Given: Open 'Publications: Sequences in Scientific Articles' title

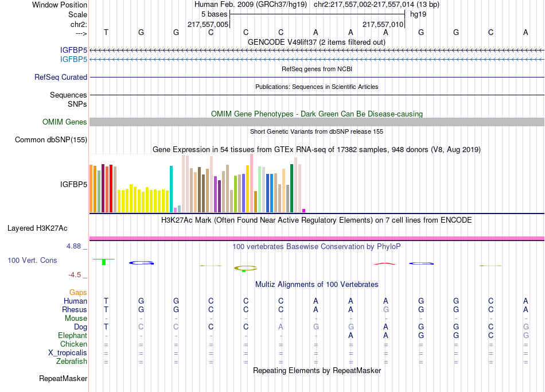Looking at the screenshot, I should [317, 87].
